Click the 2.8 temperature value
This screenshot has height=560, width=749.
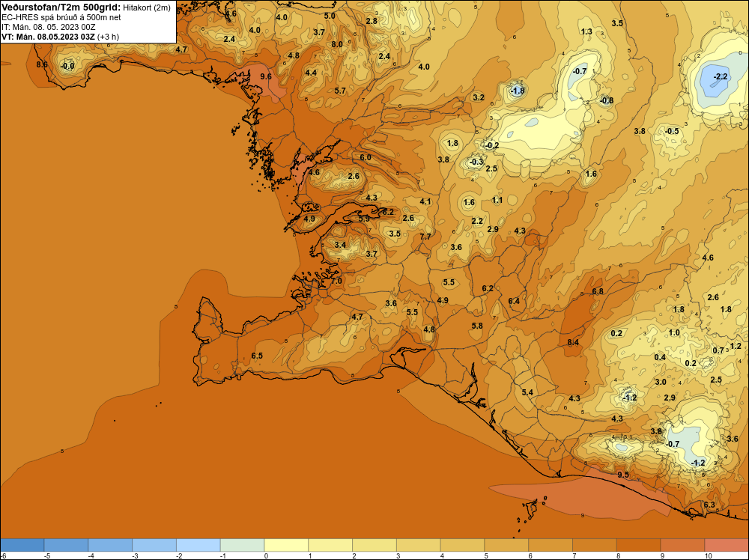point(372,21)
